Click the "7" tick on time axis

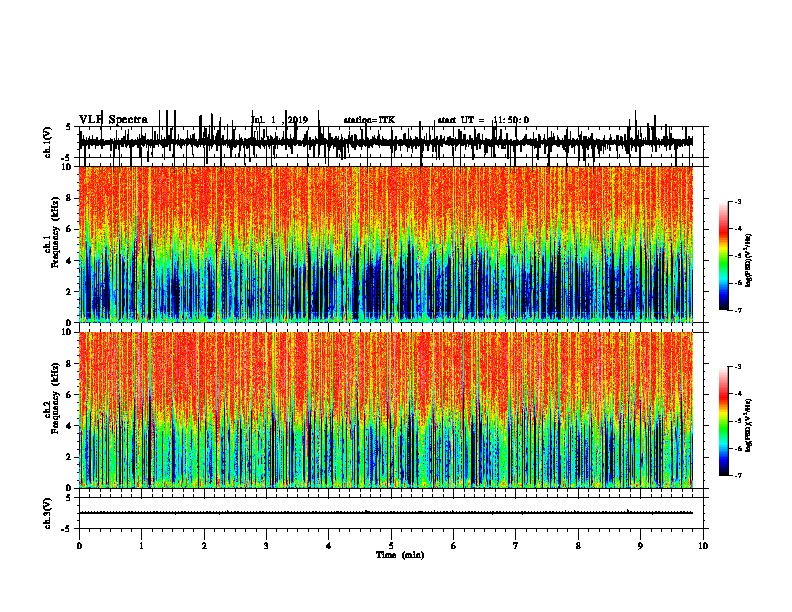point(516,546)
